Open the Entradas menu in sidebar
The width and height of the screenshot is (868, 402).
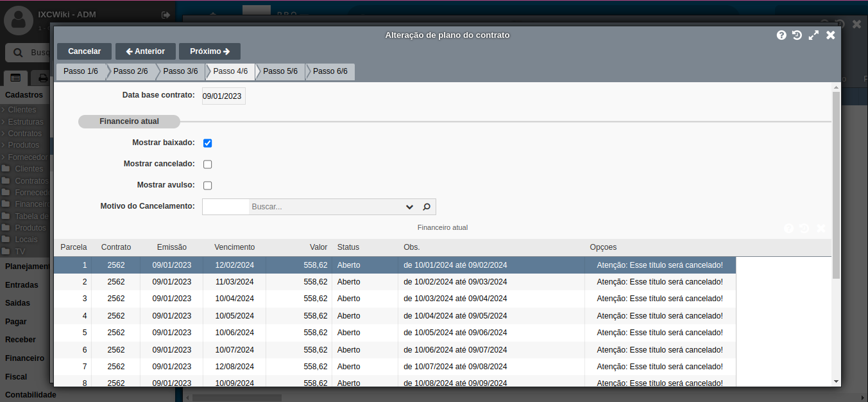pyautogui.click(x=22, y=285)
